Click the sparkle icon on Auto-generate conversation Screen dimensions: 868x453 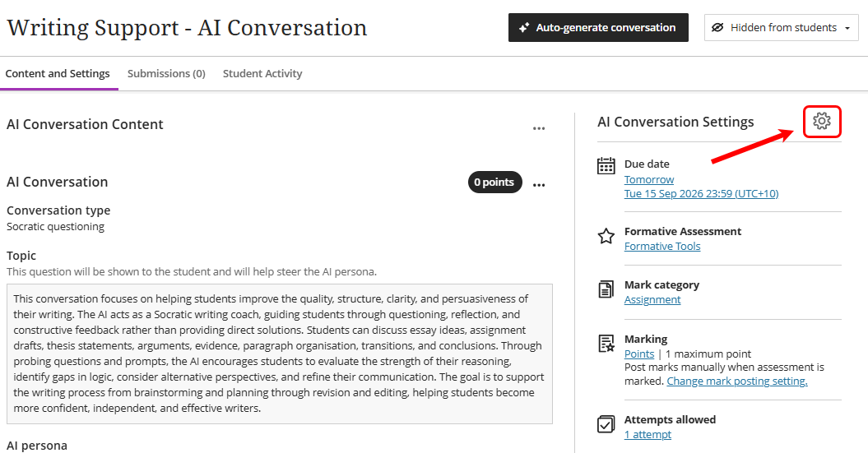tap(523, 28)
